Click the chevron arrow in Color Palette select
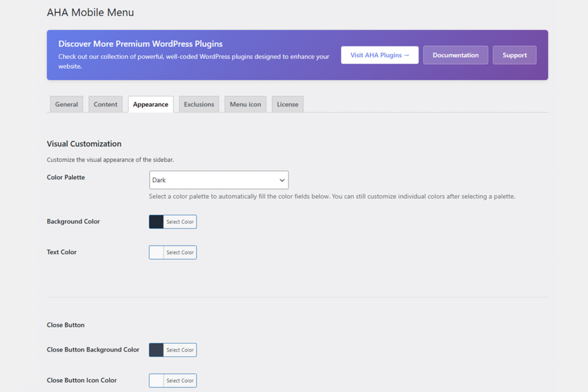Image resolution: width=588 pixels, height=392 pixels. coord(282,180)
